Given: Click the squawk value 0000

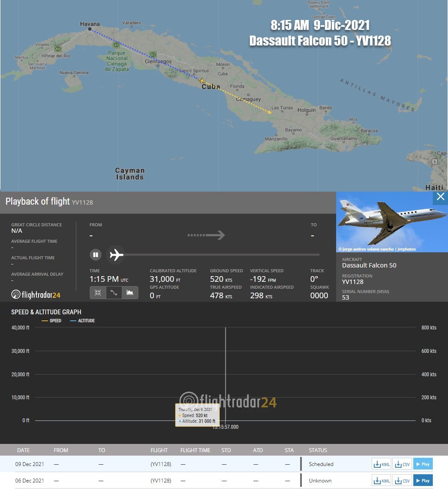Looking at the screenshot, I should coord(319,295).
